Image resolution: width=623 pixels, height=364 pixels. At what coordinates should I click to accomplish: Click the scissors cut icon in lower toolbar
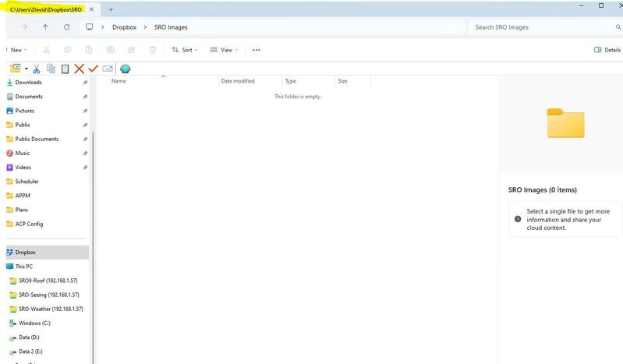(37, 69)
